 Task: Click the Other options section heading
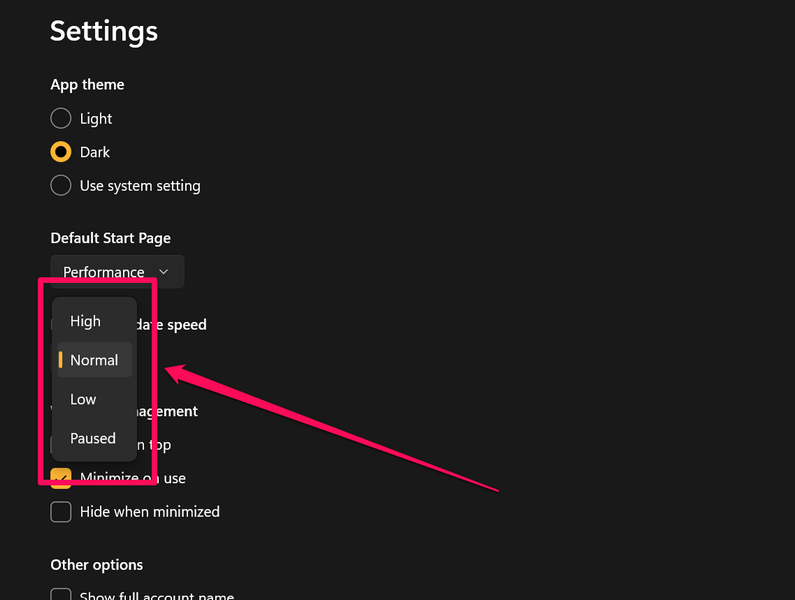pos(97,565)
